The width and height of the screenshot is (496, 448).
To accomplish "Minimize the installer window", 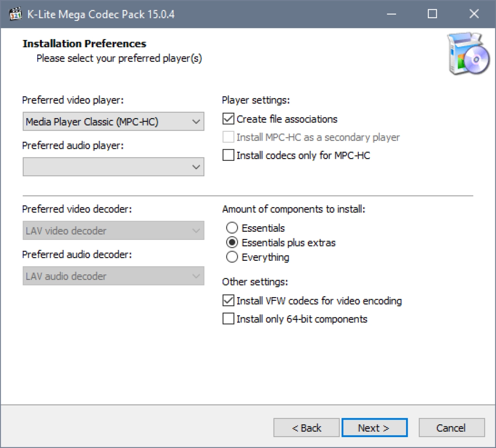I will click(x=392, y=14).
